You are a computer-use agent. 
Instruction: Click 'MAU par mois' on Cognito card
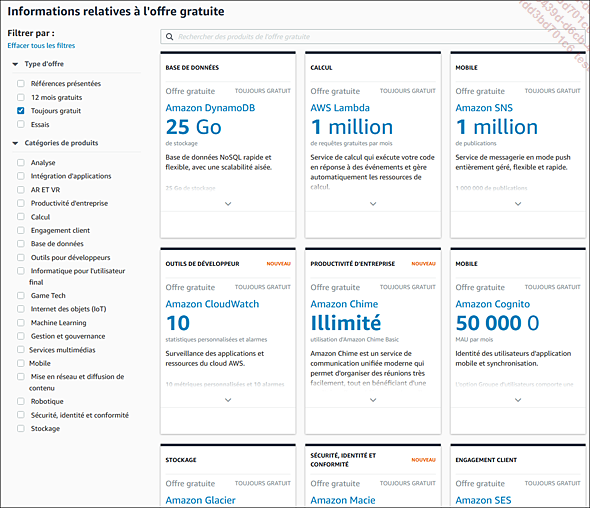[x=474, y=339]
